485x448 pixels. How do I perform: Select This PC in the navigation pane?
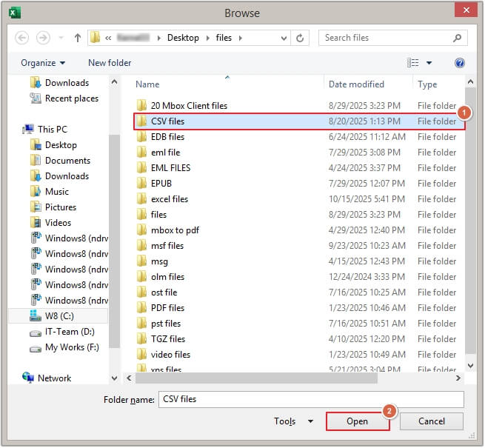[x=45, y=130]
